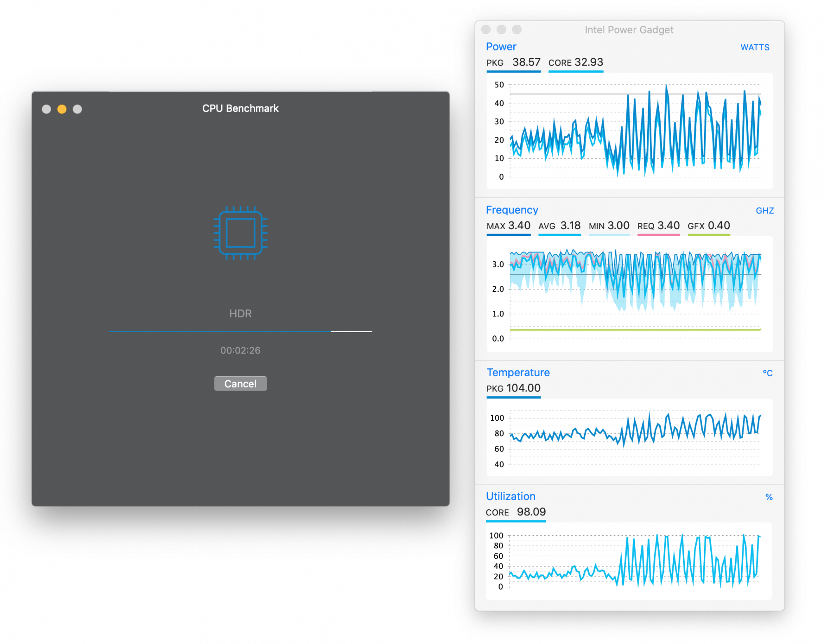Screen dimensions: 824x644
Task: Select the CORE power reading 32.93
Action: 588,62
